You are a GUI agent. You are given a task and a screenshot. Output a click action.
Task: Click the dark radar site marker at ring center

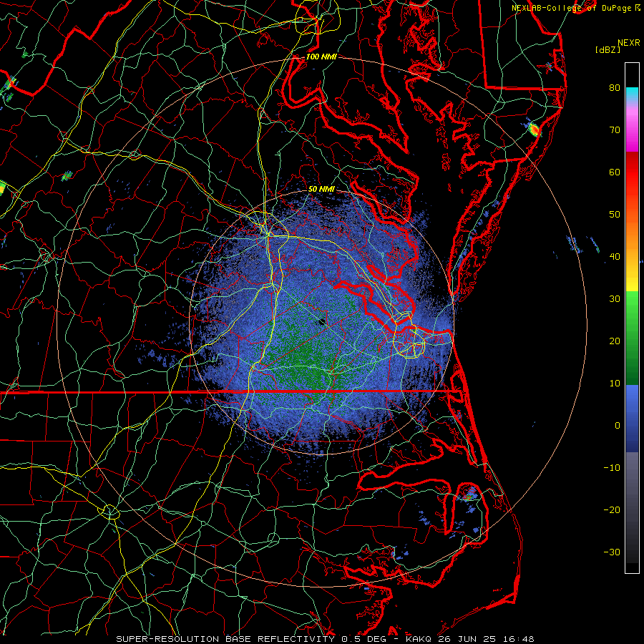321,321
